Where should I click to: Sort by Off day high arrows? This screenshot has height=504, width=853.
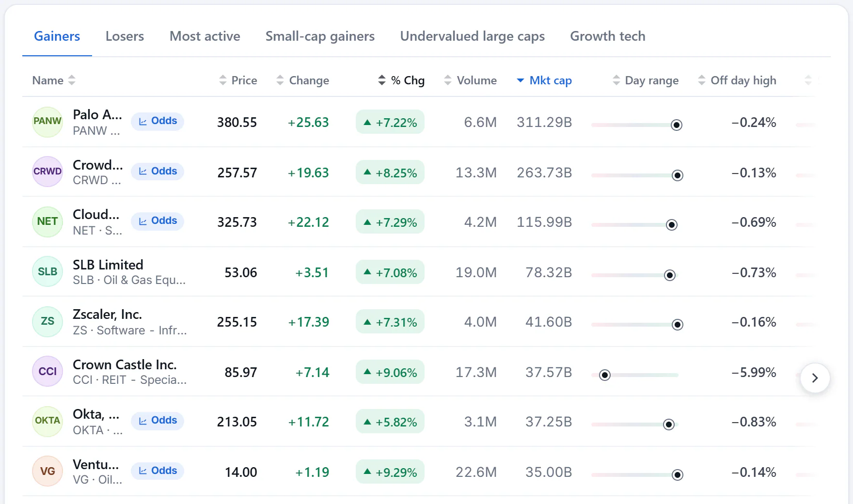[702, 80]
